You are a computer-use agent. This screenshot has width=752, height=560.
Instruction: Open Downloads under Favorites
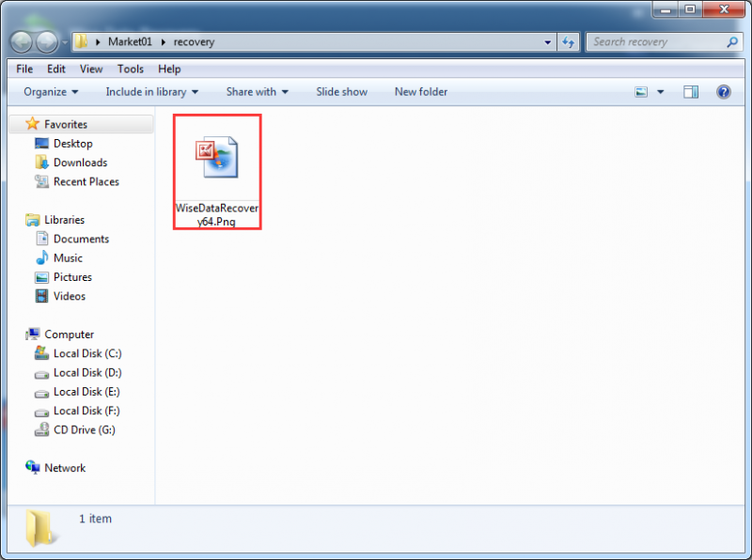coord(81,163)
